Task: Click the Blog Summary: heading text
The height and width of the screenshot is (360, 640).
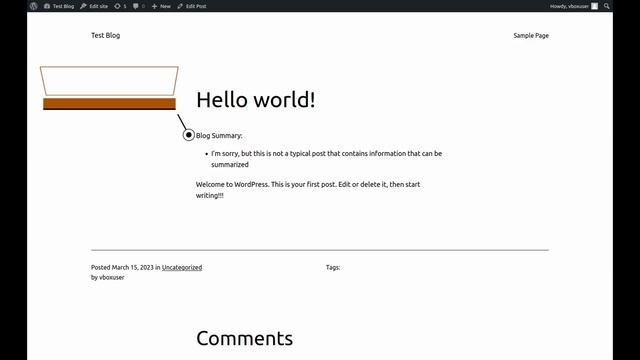Action: click(x=219, y=136)
